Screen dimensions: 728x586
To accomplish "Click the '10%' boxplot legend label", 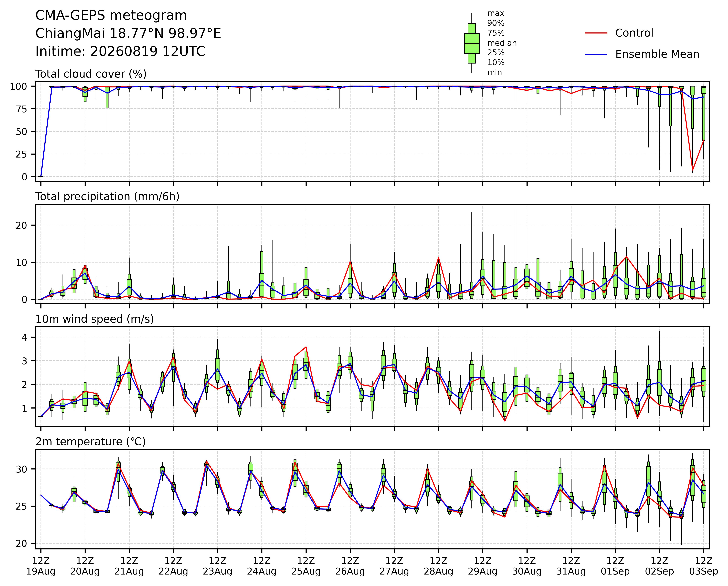I will point(496,63).
